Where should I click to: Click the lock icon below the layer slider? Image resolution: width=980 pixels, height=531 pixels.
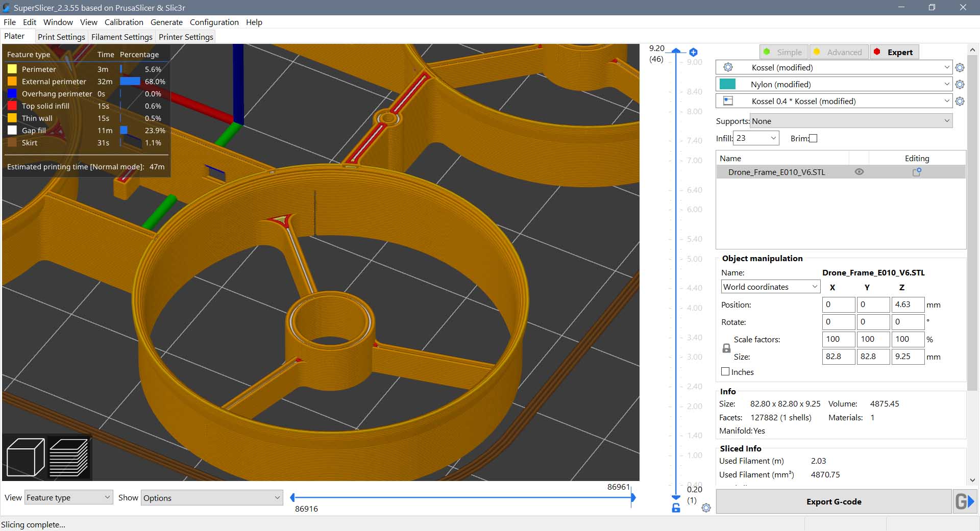pyautogui.click(x=676, y=508)
